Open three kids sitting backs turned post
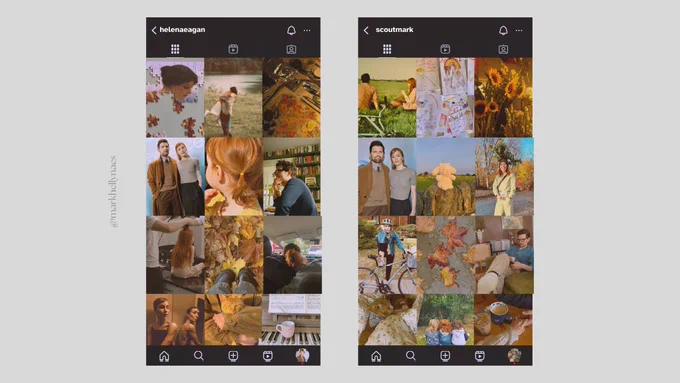 tap(445, 320)
